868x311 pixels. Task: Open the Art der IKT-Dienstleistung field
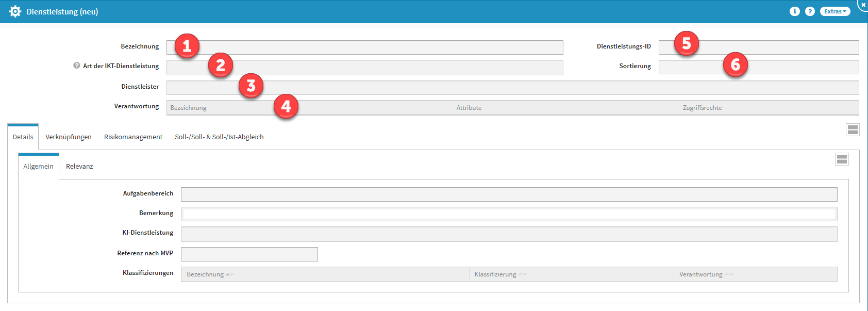pyautogui.click(x=364, y=68)
